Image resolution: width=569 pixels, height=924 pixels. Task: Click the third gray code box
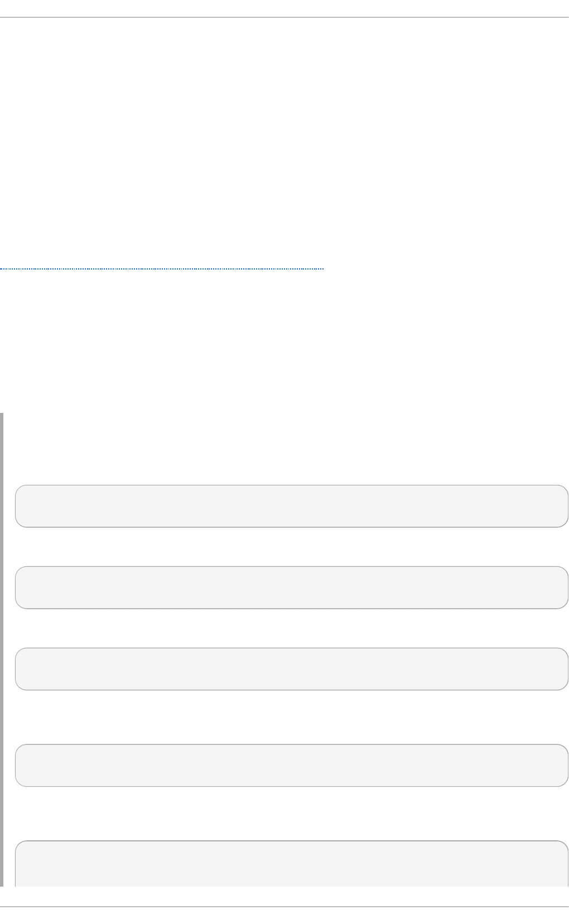point(291,669)
